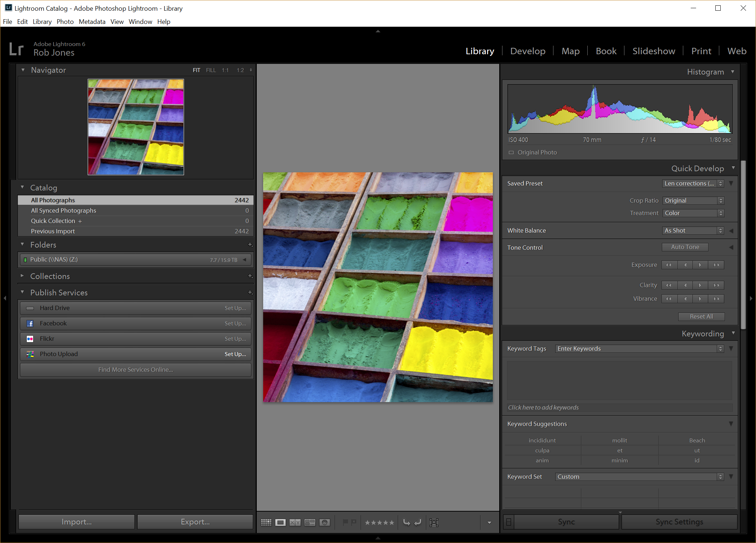Toggle Original Photo checkbox
The image size is (756, 543).
[x=511, y=152]
